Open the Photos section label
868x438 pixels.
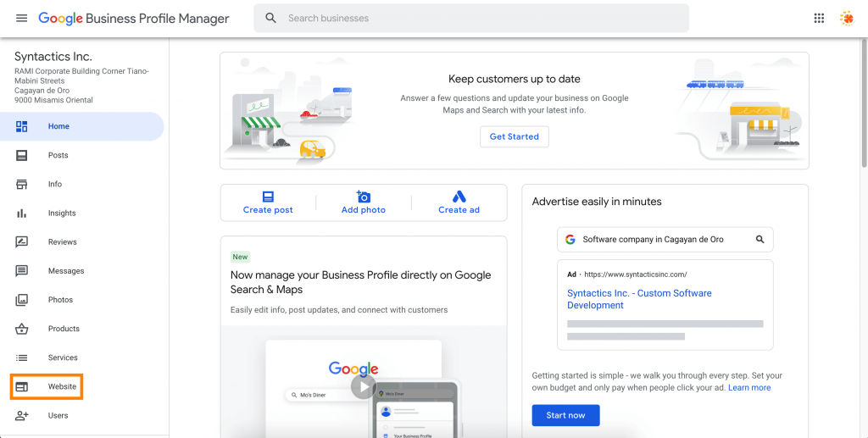click(60, 300)
